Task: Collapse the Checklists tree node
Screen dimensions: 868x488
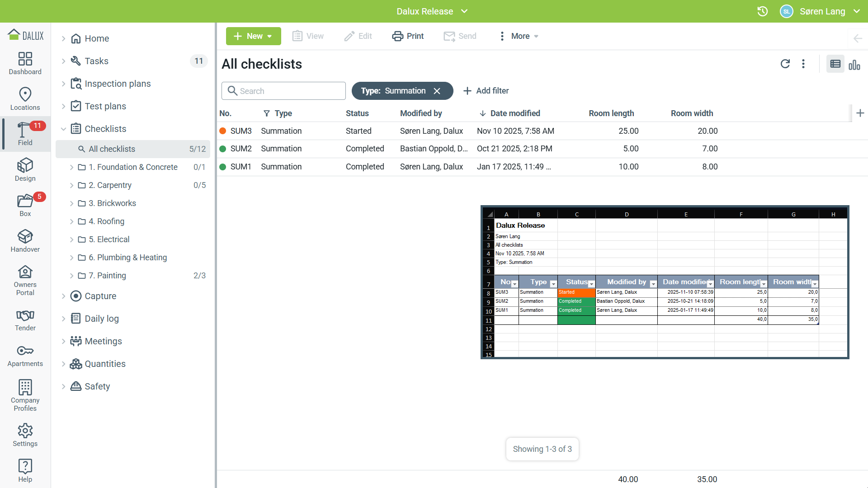Action: [x=63, y=129]
